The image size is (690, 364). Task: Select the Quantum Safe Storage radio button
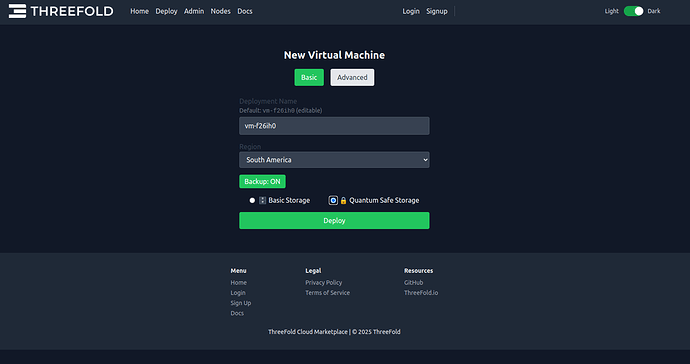click(333, 200)
